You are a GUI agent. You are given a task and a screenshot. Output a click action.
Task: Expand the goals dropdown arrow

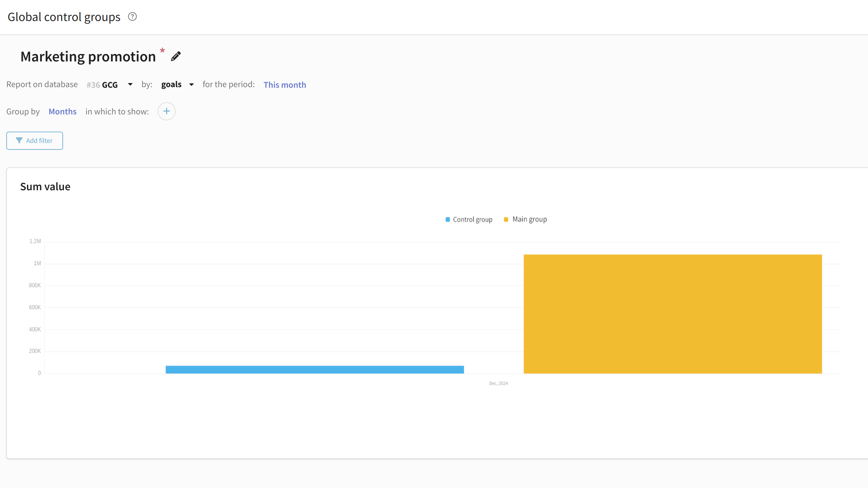point(191,85)
